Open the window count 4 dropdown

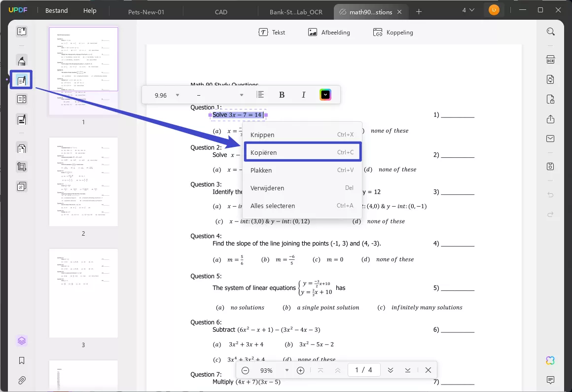[468, 10]
